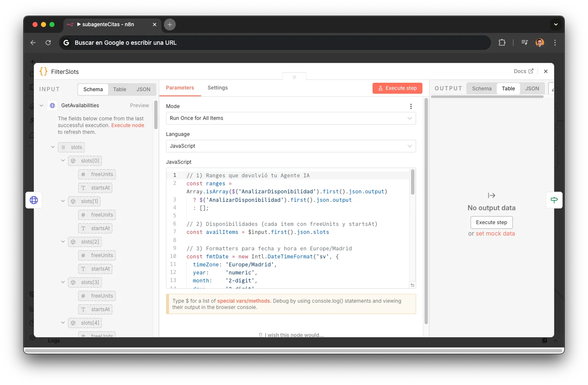Collapse the slots[0] tree item
Image resolution: width=588 pixels, height=385 pixels.
click(x=63, y=161)
